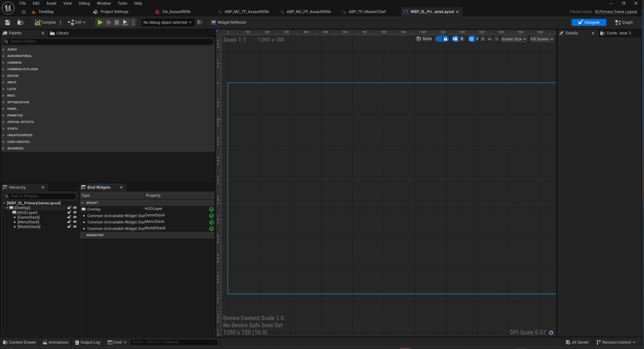
Task: Click the localization globe icon in viewport
Action: (418, 39)
